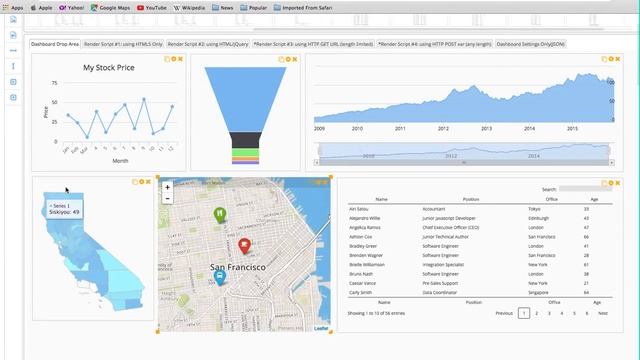Image resolution: width=640 pixels, height=360 pixels.
Task: Click the red cafe marker on the map
Action: point(244,246)
